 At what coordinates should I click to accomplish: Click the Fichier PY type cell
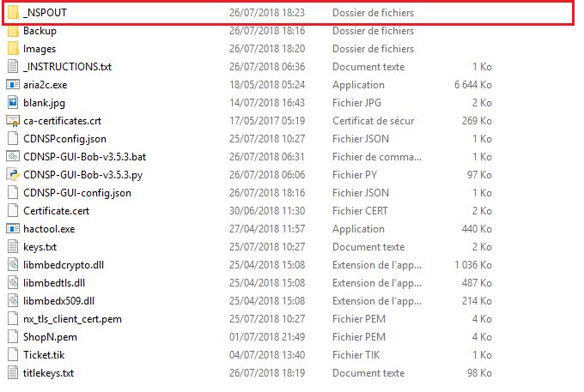click(355, 175)
